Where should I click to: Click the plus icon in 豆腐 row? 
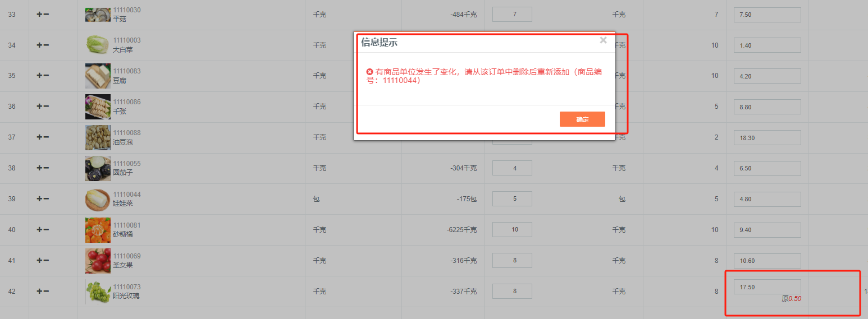point(39,76)
